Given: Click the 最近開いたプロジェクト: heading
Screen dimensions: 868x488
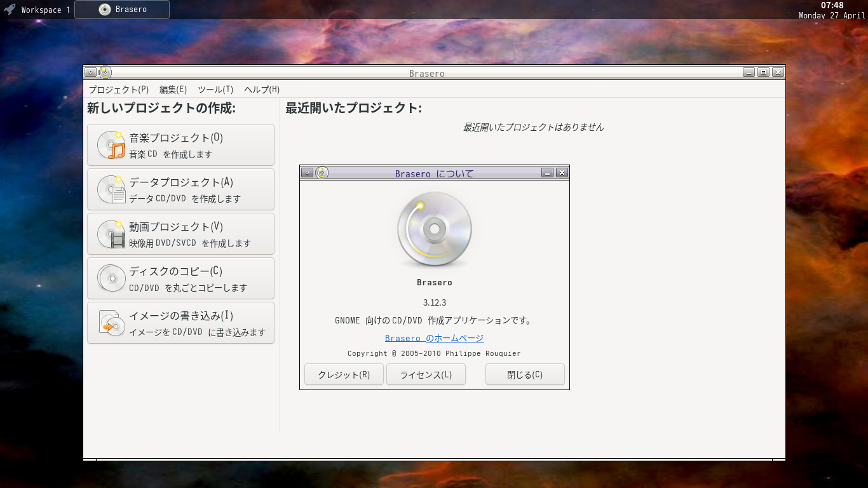Looking at the screenshot, I should 353,108.
